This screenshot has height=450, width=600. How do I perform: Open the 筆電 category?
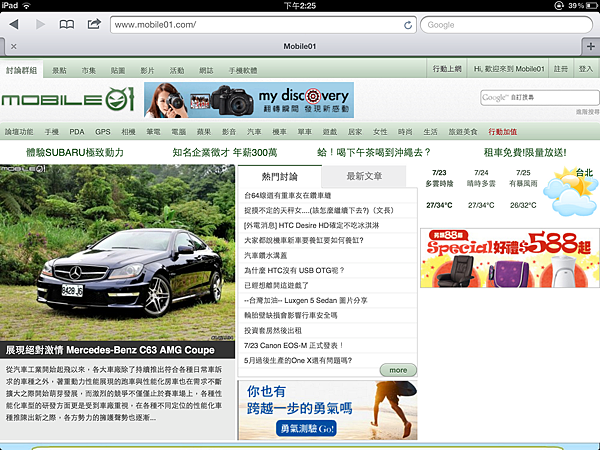(x=153, y=132)
